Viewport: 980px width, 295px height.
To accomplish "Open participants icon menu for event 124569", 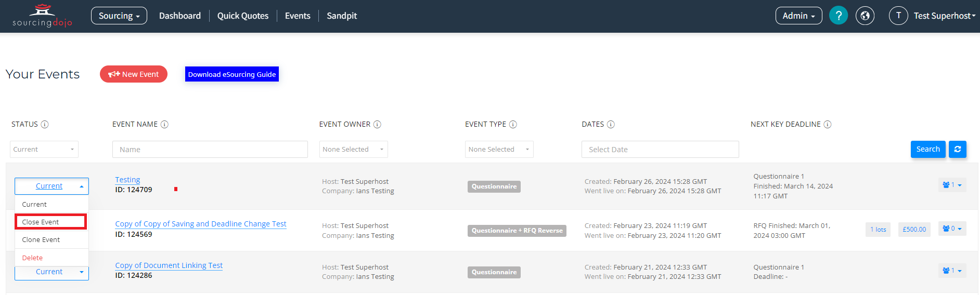I will (x=952, y=229).
